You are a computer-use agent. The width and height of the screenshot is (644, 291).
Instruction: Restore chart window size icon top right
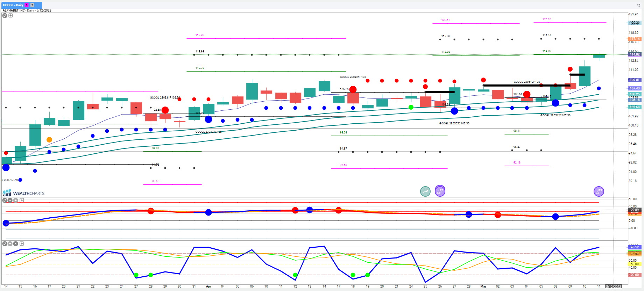coord(639,5)
